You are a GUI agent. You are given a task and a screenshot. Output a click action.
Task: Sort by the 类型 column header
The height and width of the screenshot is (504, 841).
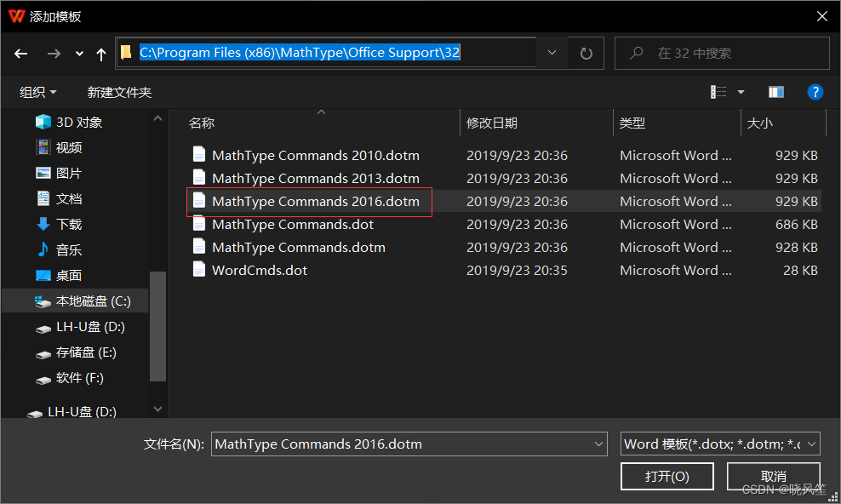[632, 123]
